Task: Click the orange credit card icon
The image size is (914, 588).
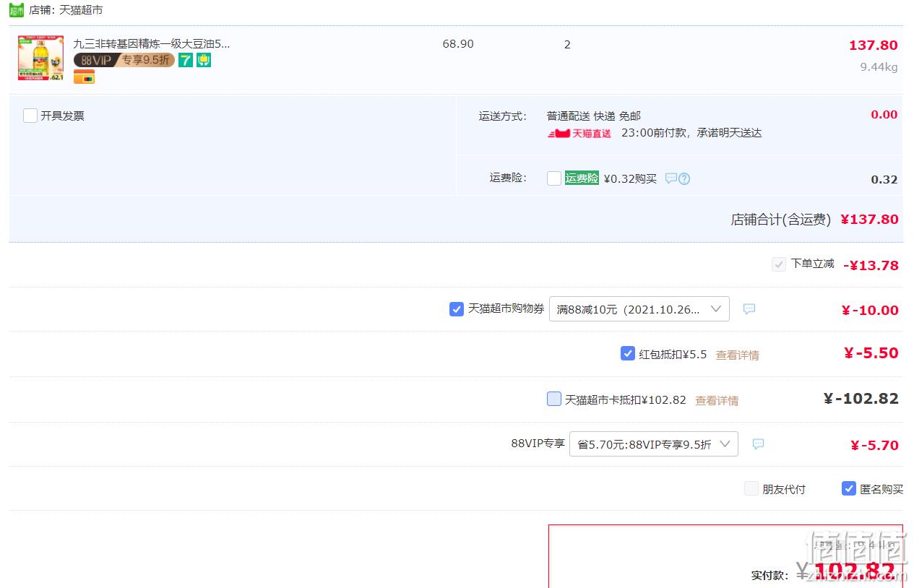Action: 84,77
